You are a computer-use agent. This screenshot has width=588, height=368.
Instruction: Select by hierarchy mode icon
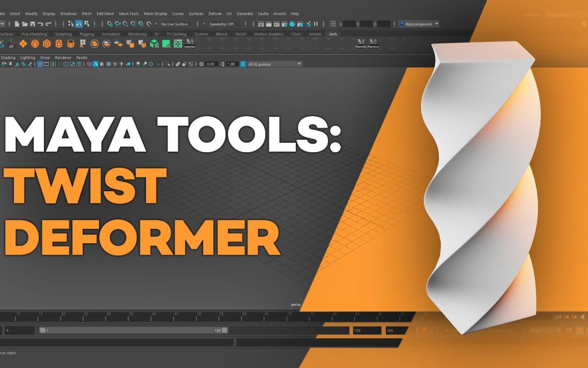point(71,24)
